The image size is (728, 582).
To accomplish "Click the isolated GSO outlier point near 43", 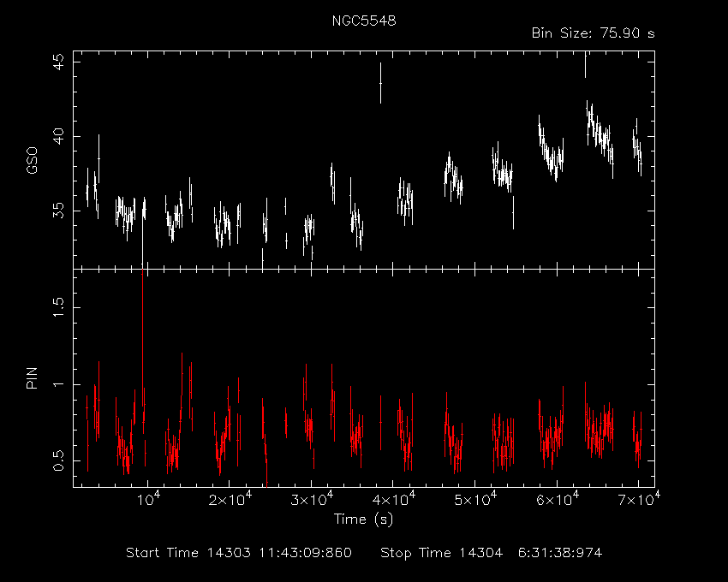I will pyautogui.click(x=381, y=83).
